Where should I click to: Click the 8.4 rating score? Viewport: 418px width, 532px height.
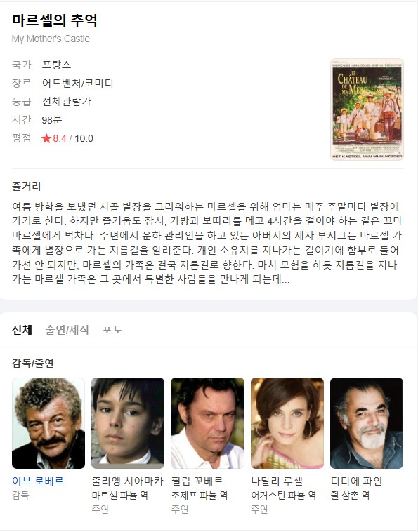click(x=60, y=138)
